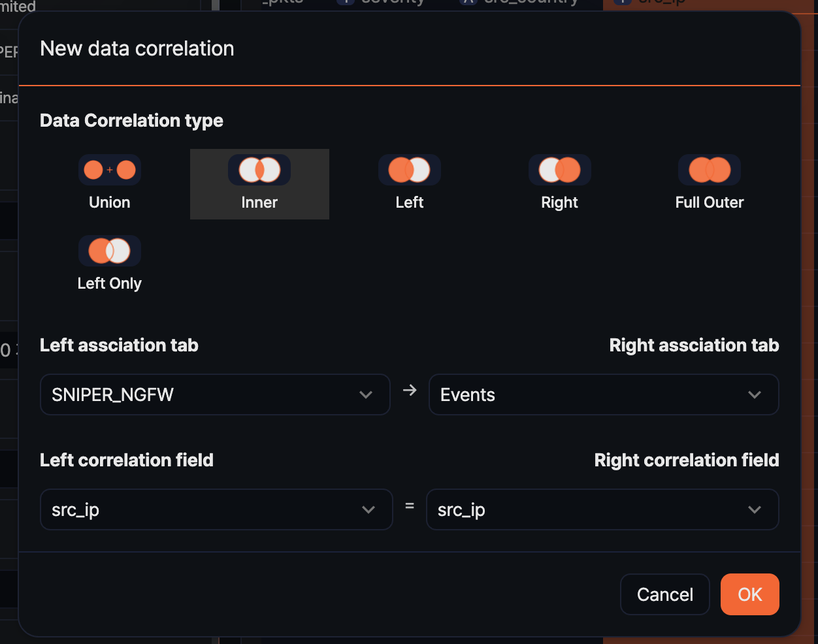Open the Left correlation field src_ip dropdown
818x644 pixels.
pyautogui.click(x=216, y=509)
